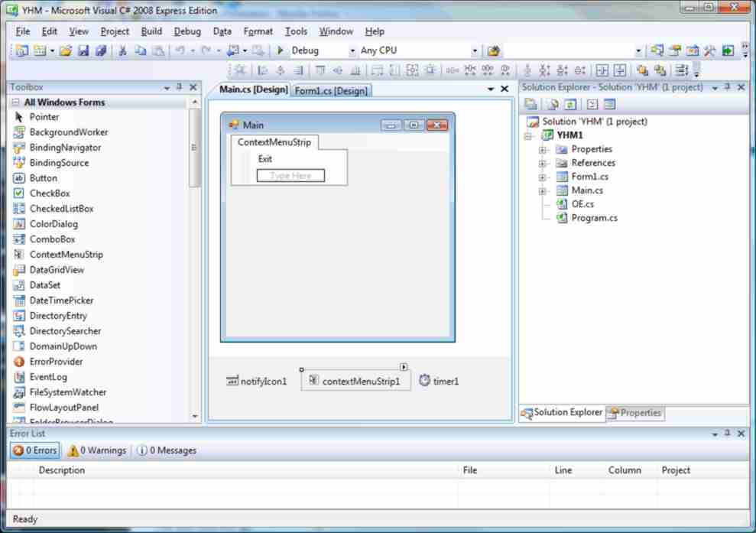This screenshot has height=533, width=756.
Task: Toggle auto-hide pin on the Error List panel
Action: (x=728, y=433)
